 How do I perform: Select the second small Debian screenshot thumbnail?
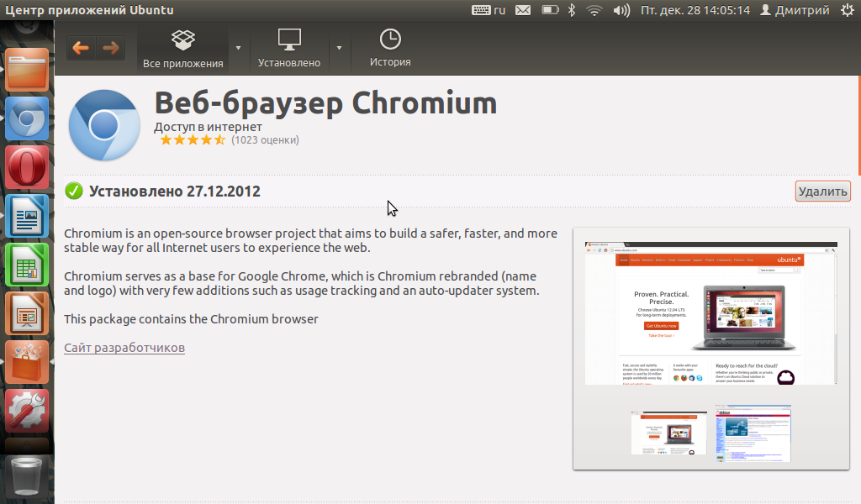pyautogui.click(x=753, y=433)
